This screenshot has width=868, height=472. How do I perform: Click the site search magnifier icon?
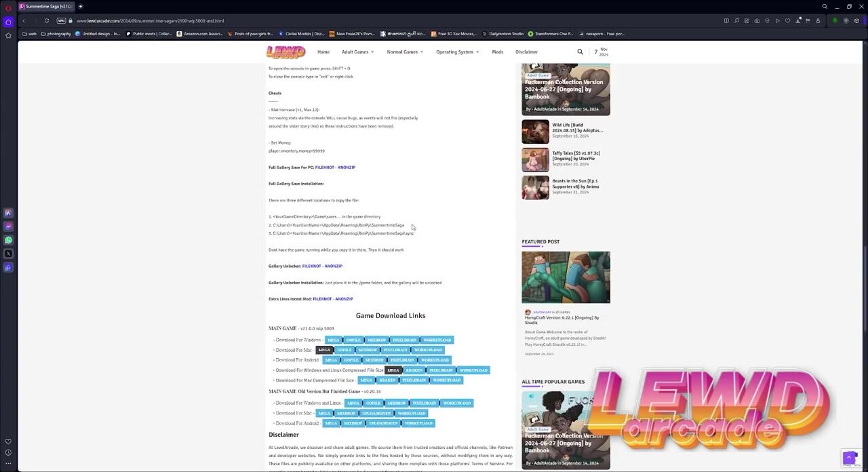580,52
